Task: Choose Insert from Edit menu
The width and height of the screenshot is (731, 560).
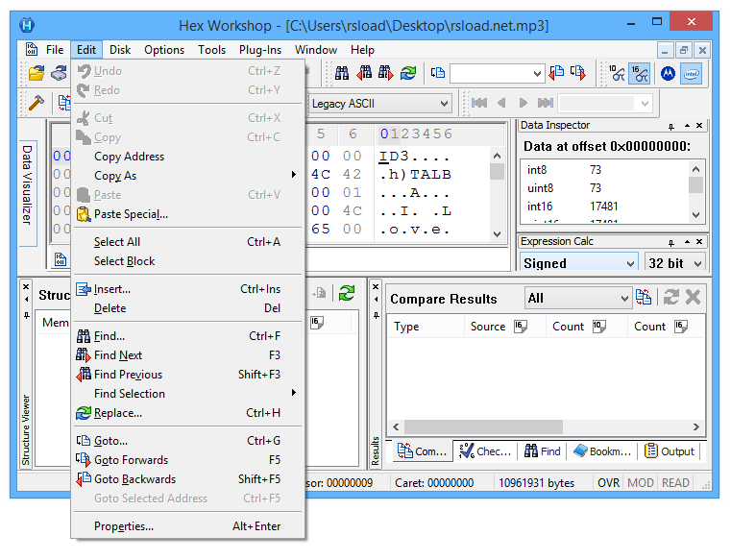Action: (x=187, y=289)
